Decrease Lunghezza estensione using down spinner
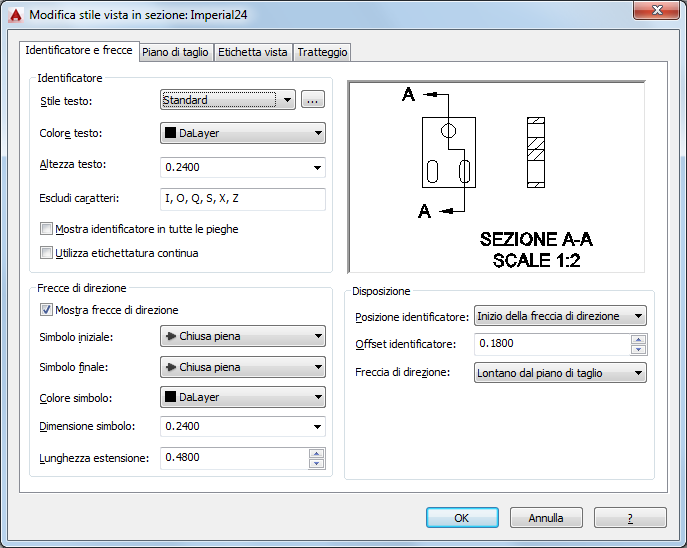Screen dimensions: 687x548 coord(316,463)
